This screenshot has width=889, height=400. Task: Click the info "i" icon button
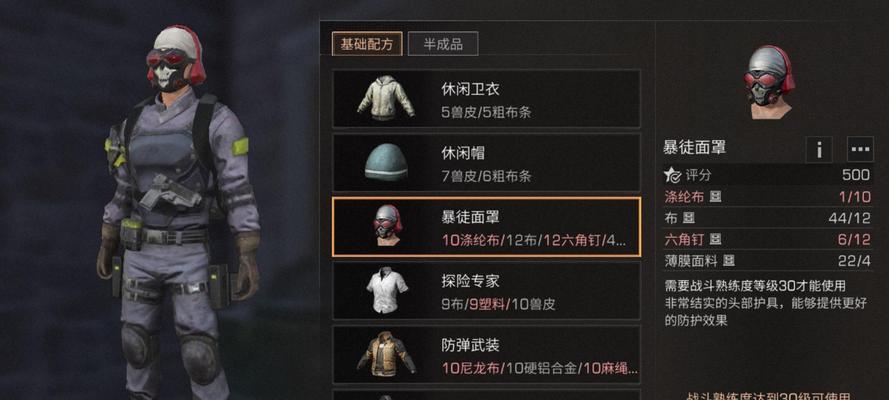click(x=819, y=150)
